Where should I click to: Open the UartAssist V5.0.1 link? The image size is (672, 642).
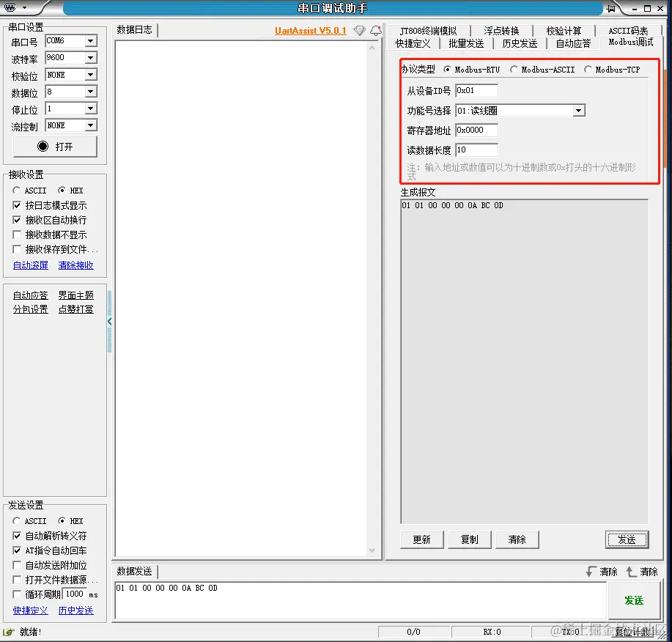310,31
